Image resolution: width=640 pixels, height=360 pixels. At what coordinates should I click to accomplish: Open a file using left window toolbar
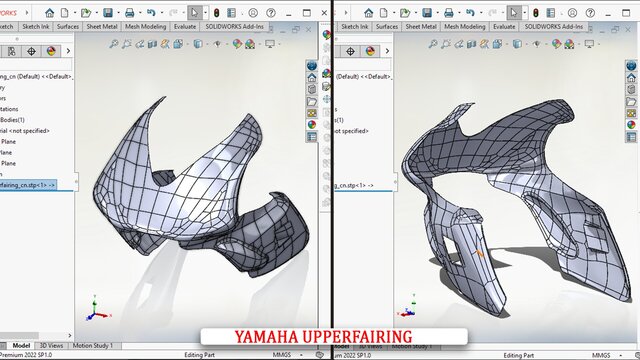tap(86, 13)
